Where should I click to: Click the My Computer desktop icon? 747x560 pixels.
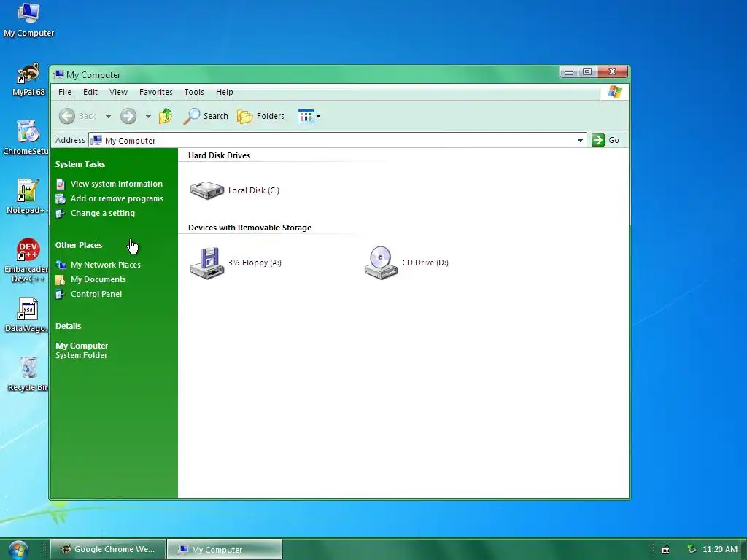point(28,20)
